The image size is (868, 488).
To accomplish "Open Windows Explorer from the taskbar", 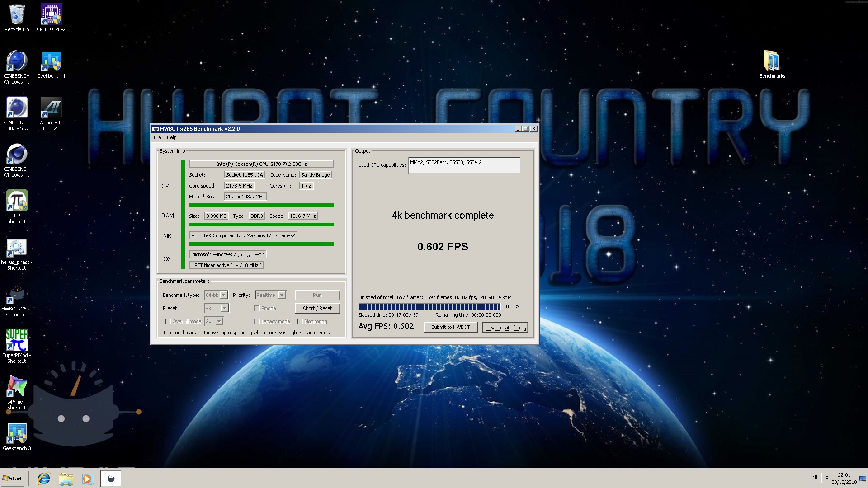I will tap(66, 479).
